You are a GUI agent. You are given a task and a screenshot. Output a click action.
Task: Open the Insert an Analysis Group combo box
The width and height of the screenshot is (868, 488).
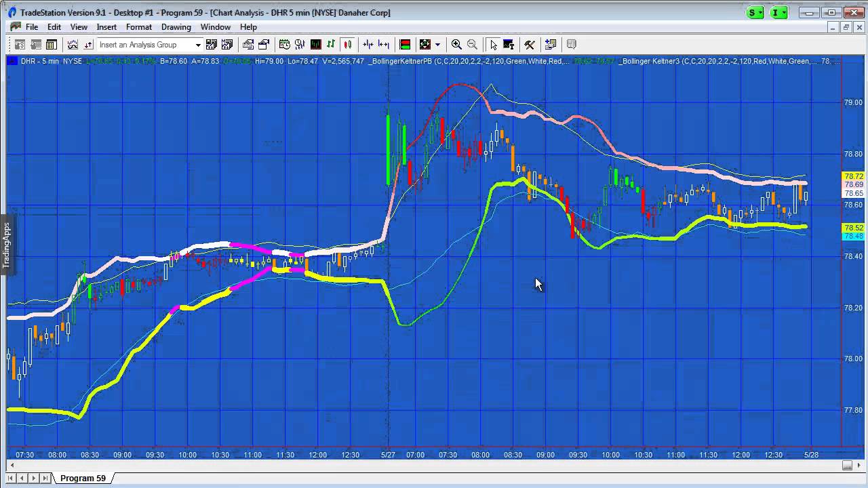[150, 45]
